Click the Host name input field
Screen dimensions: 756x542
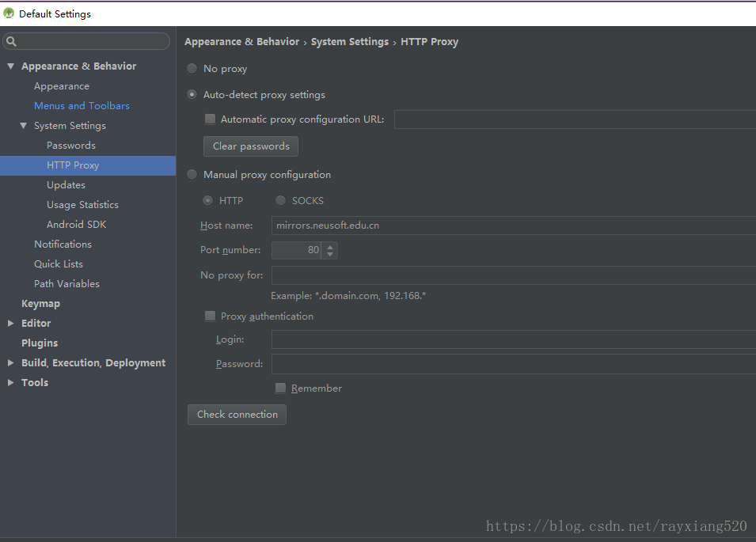(x=514, y=226)
